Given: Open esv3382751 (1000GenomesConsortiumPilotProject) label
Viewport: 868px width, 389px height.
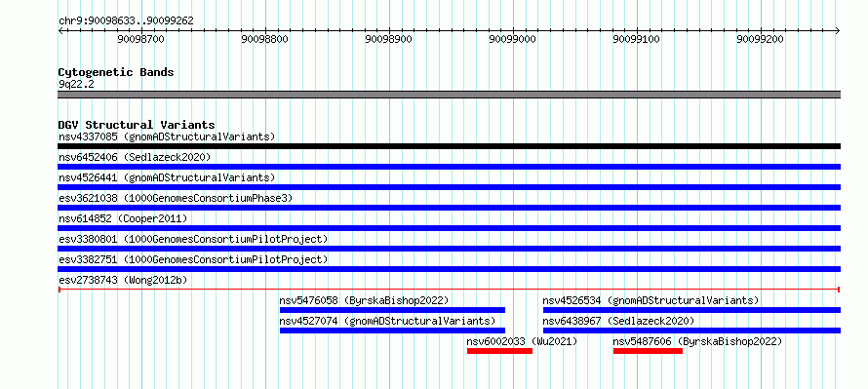Looking at the screenshot, I should pyautogui.click(x=193, y=259).
